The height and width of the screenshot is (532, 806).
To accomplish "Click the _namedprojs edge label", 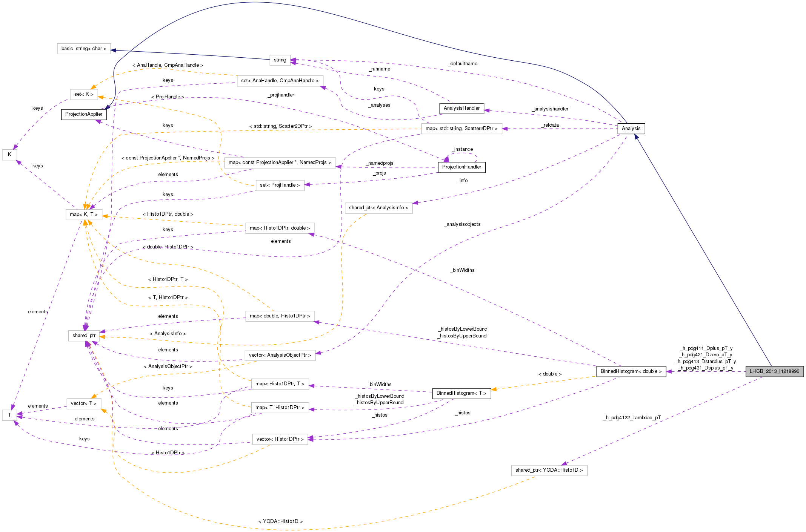I will point(380,163).
